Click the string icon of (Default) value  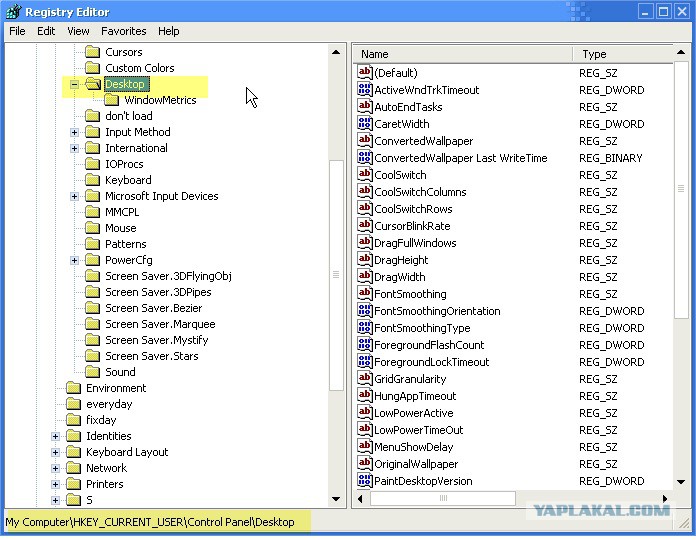coord(364,72)
